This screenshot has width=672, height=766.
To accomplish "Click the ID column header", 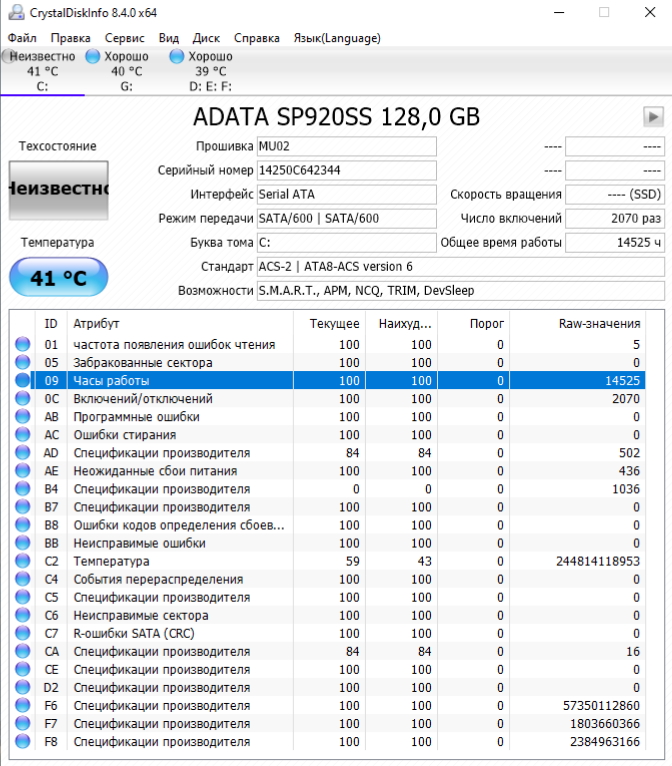I will point(51,323).
